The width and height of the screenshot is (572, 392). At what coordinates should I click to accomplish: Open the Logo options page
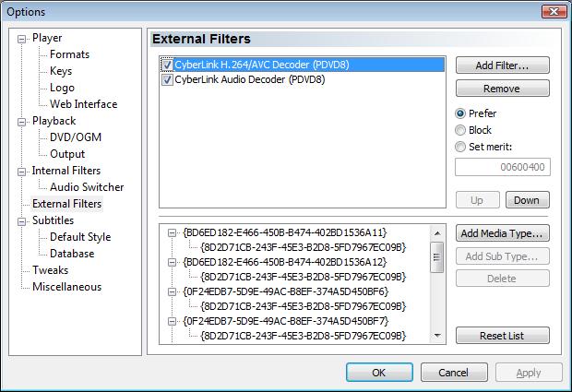[62, 88]
